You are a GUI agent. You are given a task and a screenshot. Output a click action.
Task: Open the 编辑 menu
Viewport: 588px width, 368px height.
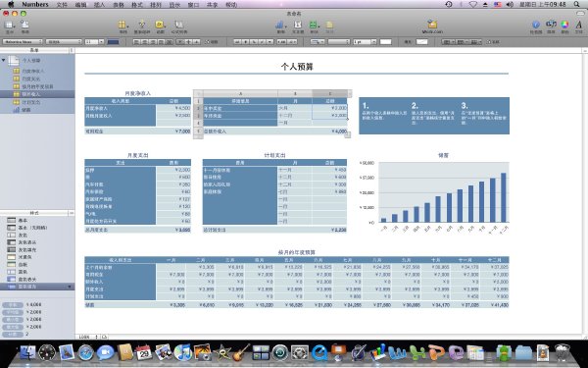(80, 5)
